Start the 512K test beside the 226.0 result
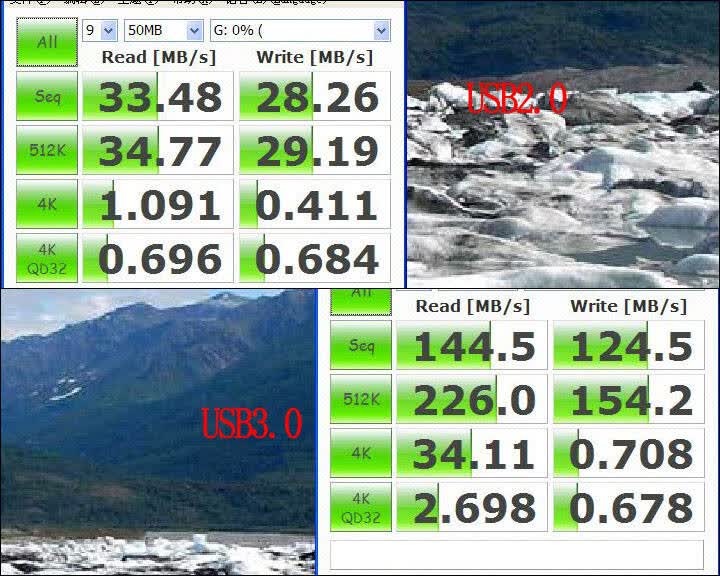This screenshot has width=720, height=576. (361, 399)
